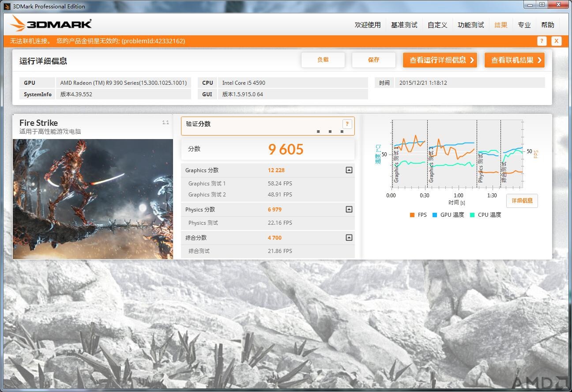The image size is (572, 392).
Task: Click the Fire Strike title text
Action: click(x=38, y=123)
